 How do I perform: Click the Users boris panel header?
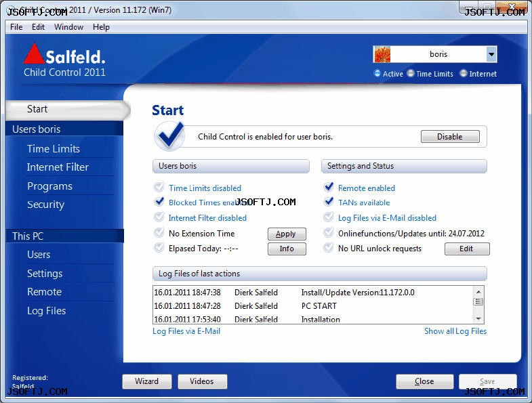click(231, 166)
